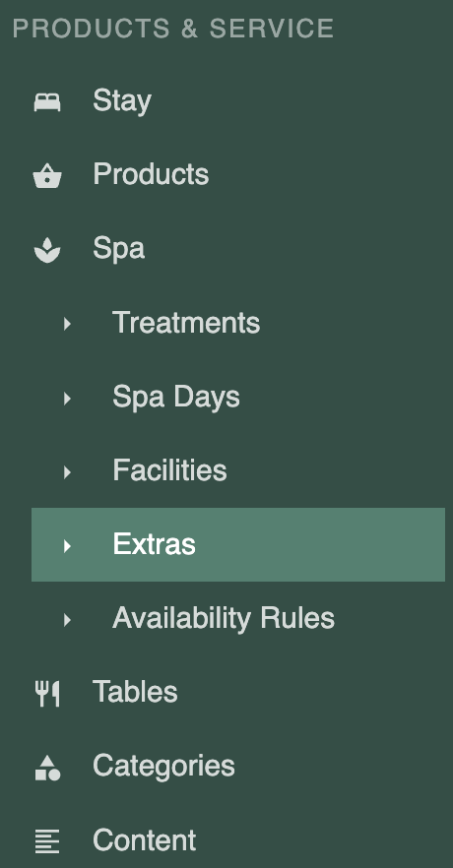
Task: Select Availability Rules label
Action: click(224, 618)
